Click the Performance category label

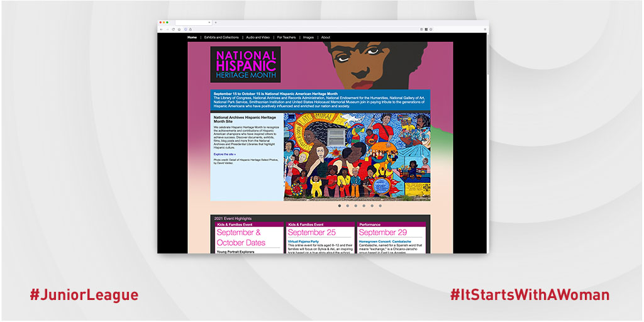[370, 225]
